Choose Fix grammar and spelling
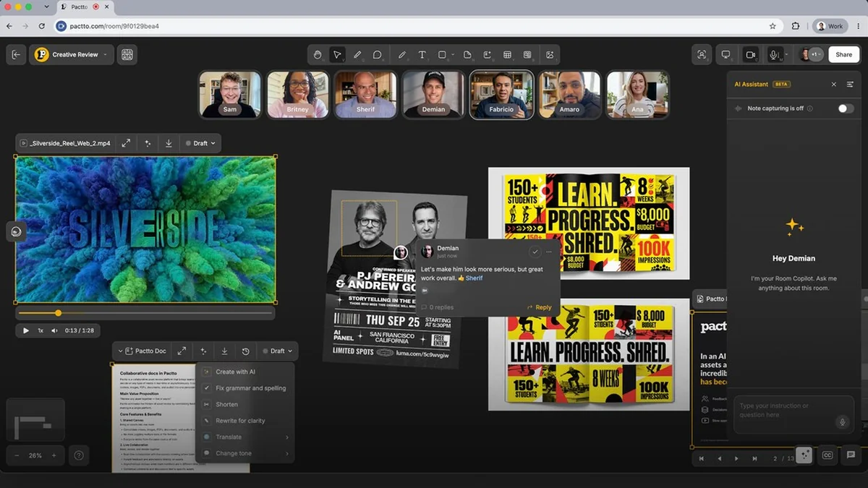Viewport: 868px width, 488px height. [245, 388]
